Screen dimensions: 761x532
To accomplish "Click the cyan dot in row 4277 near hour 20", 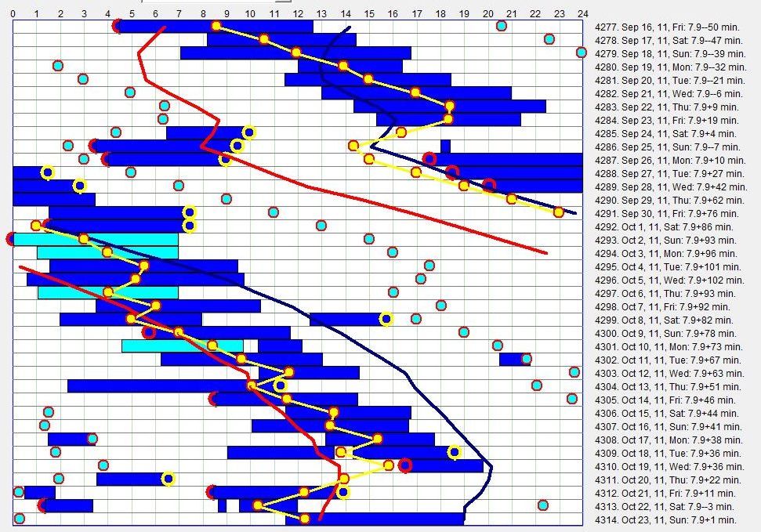I will coord(502,26).
